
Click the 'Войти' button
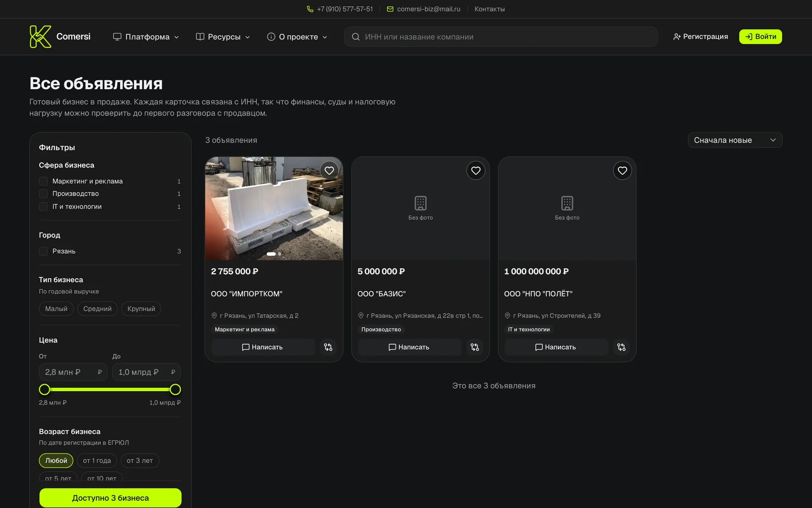pos(760,36)
